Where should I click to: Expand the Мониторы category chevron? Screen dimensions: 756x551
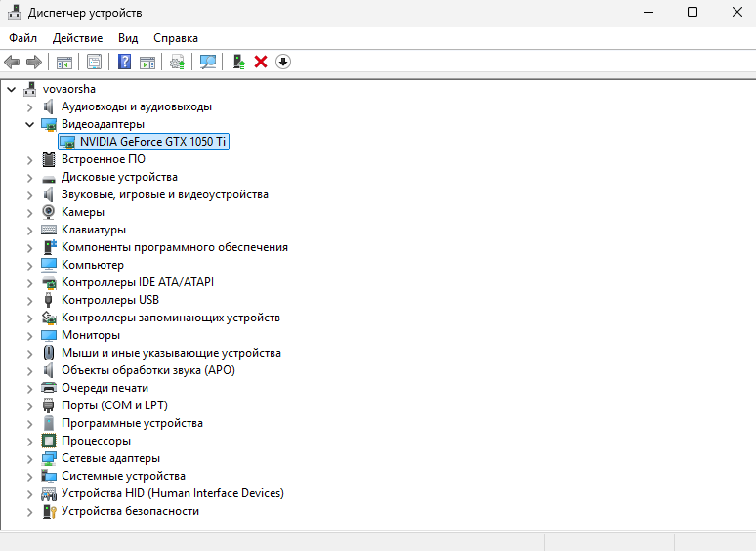[x=30, y=335]
